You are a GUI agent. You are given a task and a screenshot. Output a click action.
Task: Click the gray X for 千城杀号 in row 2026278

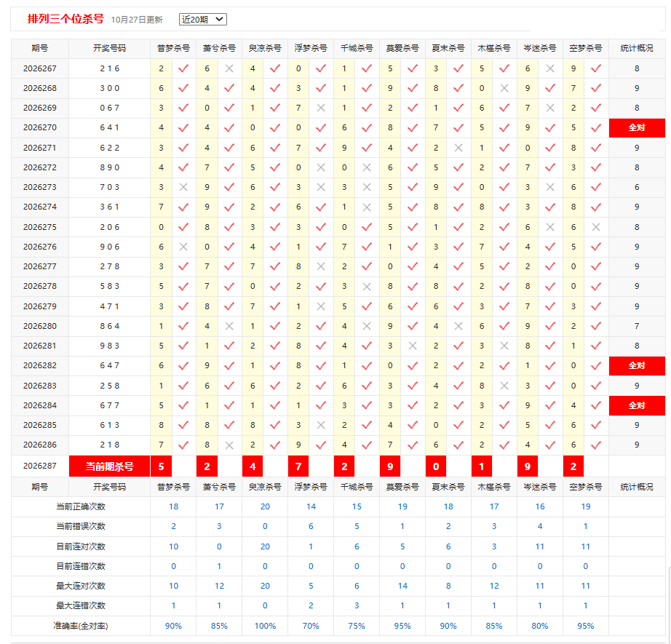[367, 286]
